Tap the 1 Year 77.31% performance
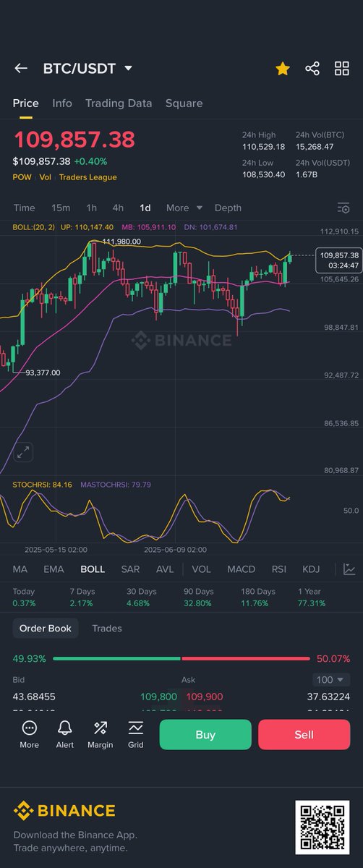Viewport: 363px width, 868px height. 312,597
